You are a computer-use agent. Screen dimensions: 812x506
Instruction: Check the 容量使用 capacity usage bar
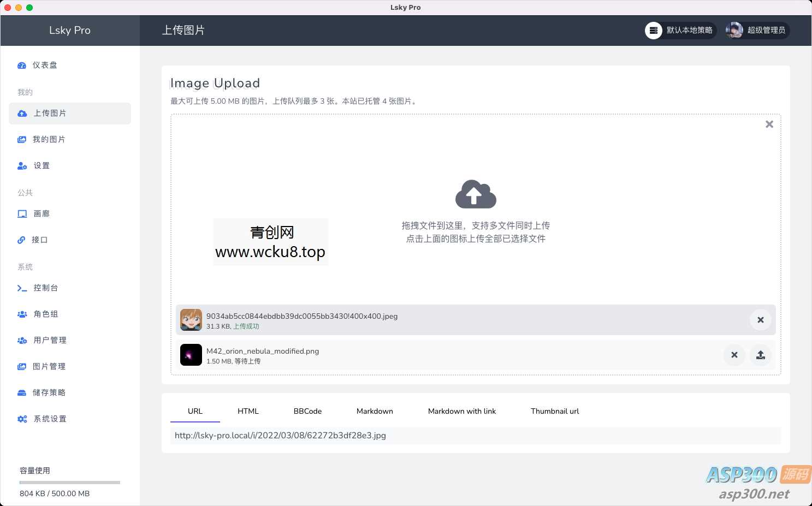point(69,482)
